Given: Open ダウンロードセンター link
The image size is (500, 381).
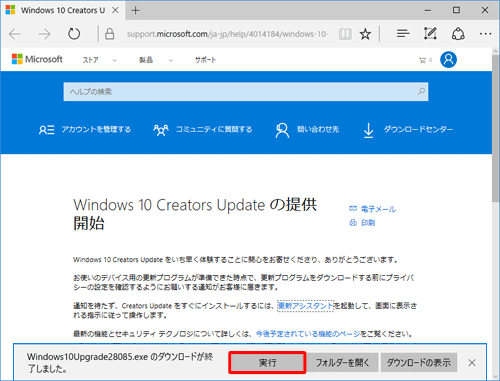Looking at the screenshot, I should (418, 129).
